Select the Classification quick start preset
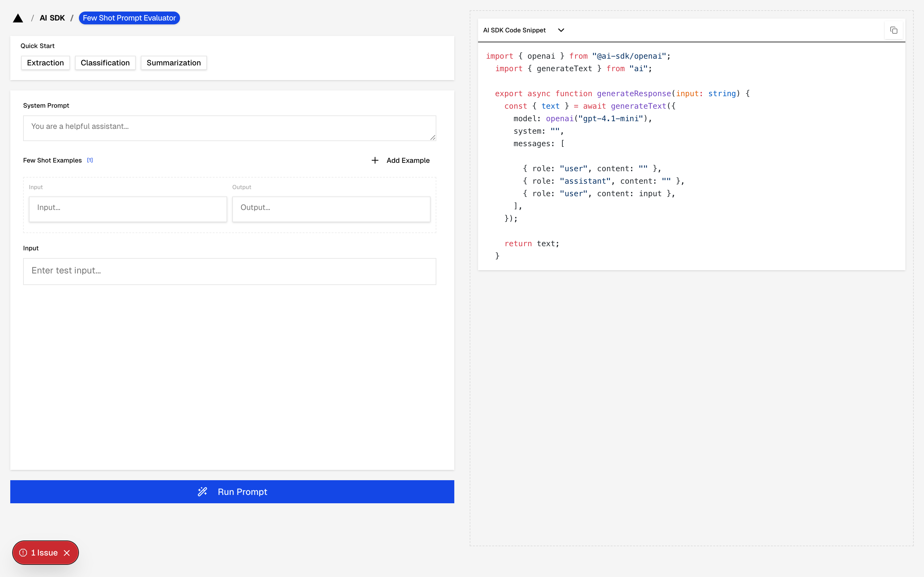The width and height of the screenshot is (924, 577). click(105, 63)
